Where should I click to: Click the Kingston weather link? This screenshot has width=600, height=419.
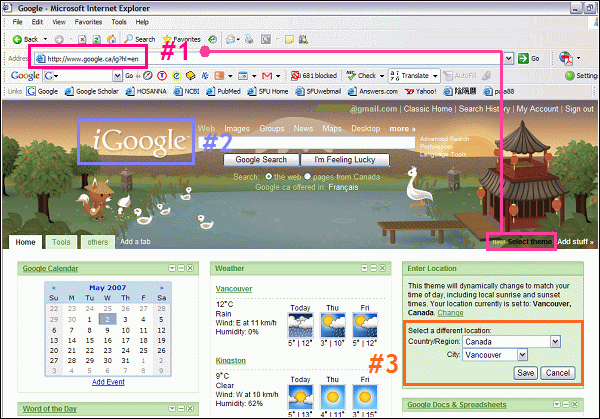tap(231, 360)
